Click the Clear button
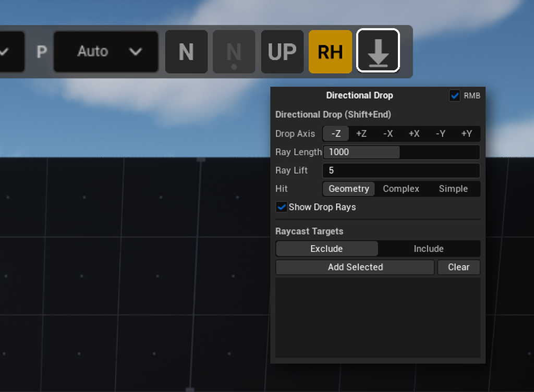 point(459,267)
